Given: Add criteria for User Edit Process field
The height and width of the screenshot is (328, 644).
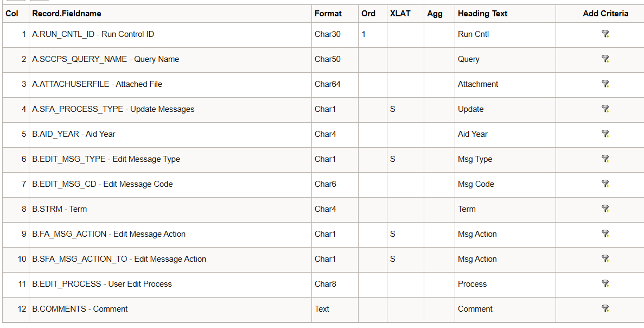Looking at the screenshot, I should (605, 284).
